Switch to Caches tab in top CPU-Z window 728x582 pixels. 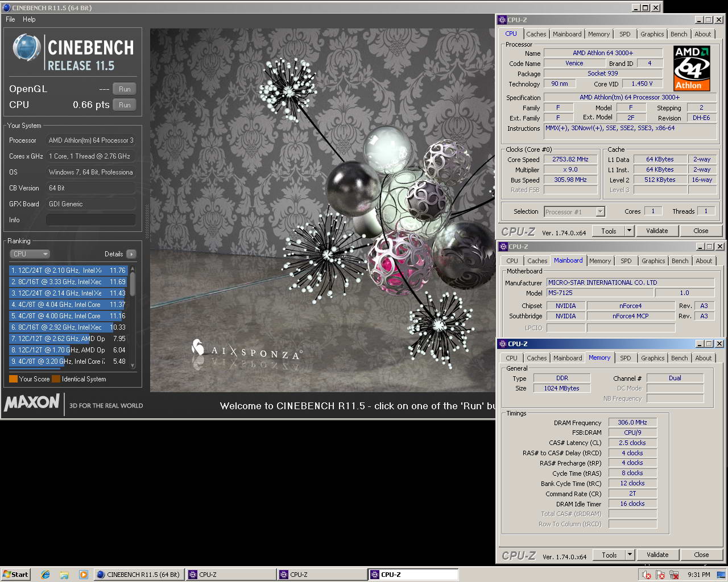click(x=536, y=34)
